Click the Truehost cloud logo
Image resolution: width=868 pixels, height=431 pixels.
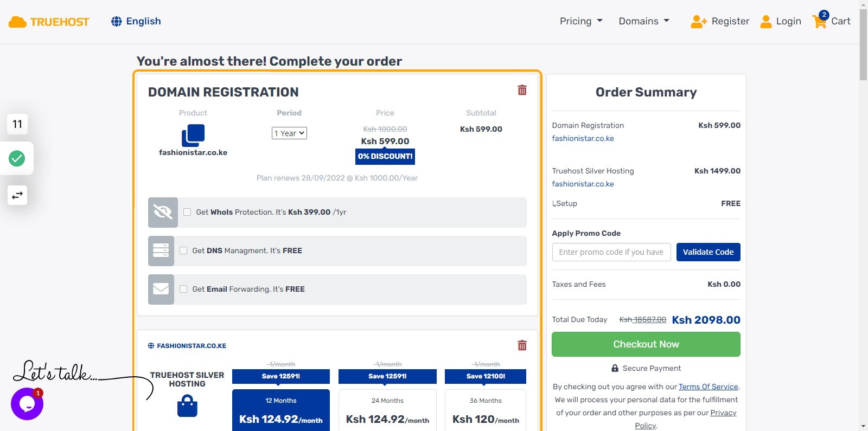49,22
